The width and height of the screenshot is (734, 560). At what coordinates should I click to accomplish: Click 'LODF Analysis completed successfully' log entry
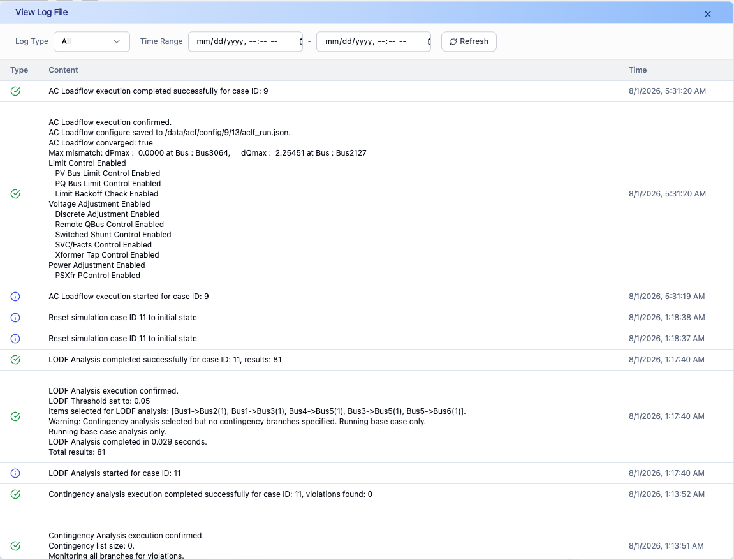165,360
